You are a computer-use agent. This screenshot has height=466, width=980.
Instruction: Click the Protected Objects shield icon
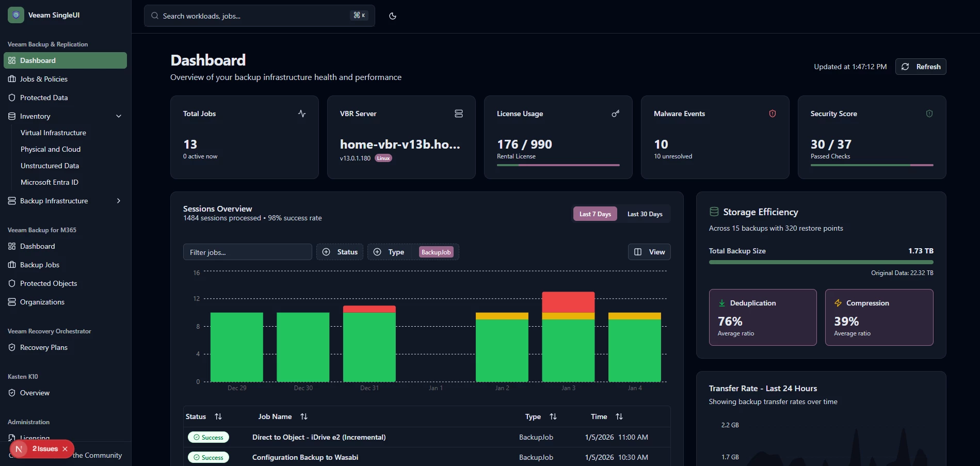pos(12,283)
